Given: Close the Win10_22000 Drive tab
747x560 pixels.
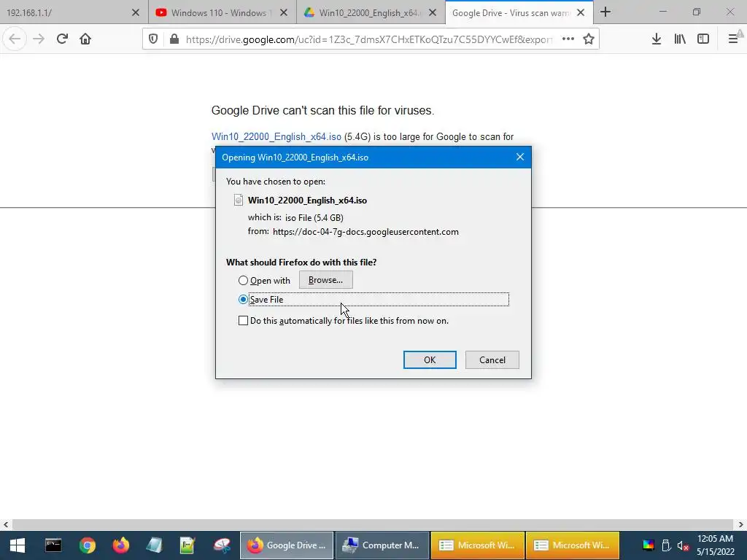Looking at the screenshot, I should coord(433,12).
